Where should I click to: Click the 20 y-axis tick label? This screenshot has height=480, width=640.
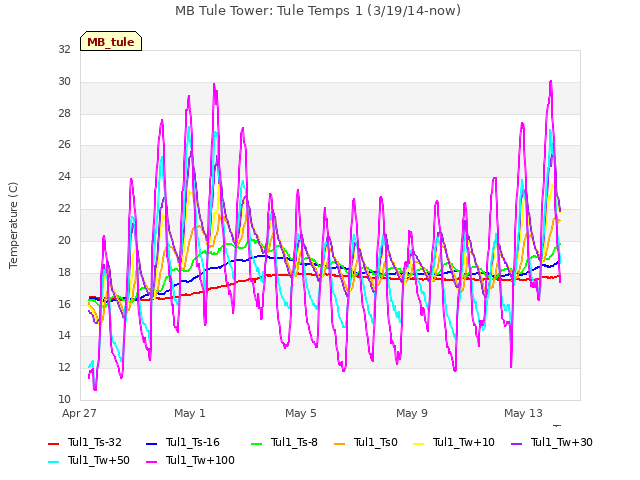(64, 240)
